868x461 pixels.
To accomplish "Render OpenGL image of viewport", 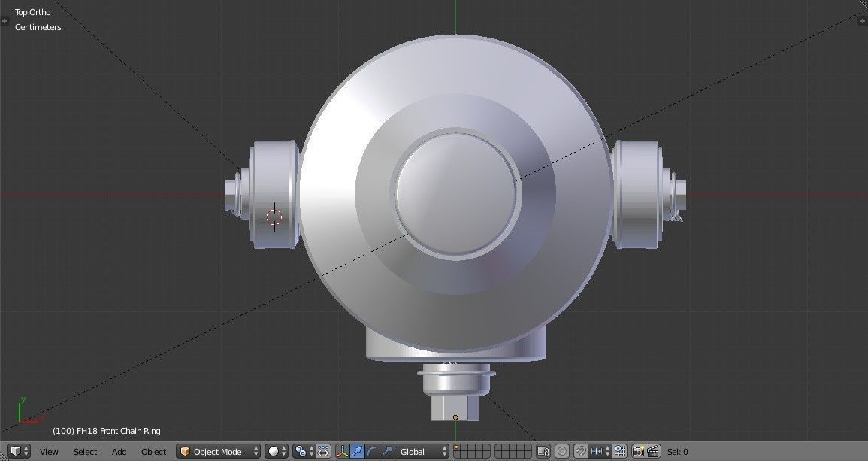I will [638, 451].
